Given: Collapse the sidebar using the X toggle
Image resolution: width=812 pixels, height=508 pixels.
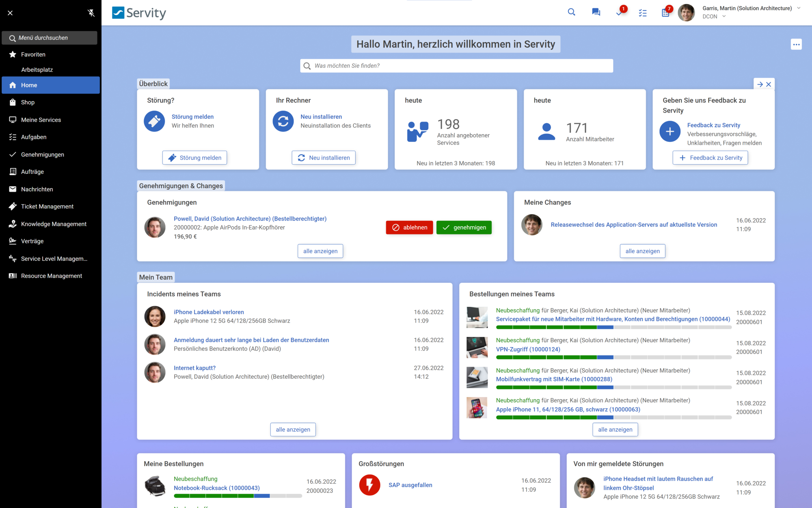Looking at the screenshot, I should [10, 13].
